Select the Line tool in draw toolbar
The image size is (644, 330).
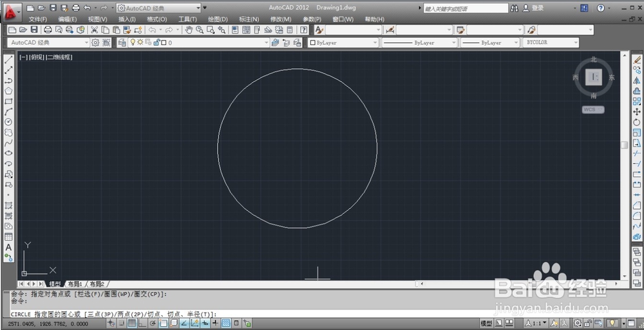point(8,60)
